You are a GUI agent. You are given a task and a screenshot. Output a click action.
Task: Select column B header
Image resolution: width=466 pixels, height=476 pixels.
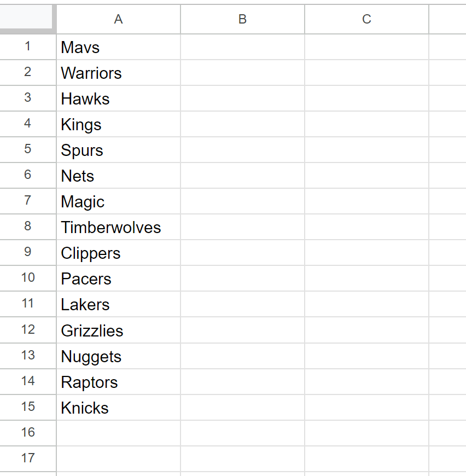pos(242,19)
